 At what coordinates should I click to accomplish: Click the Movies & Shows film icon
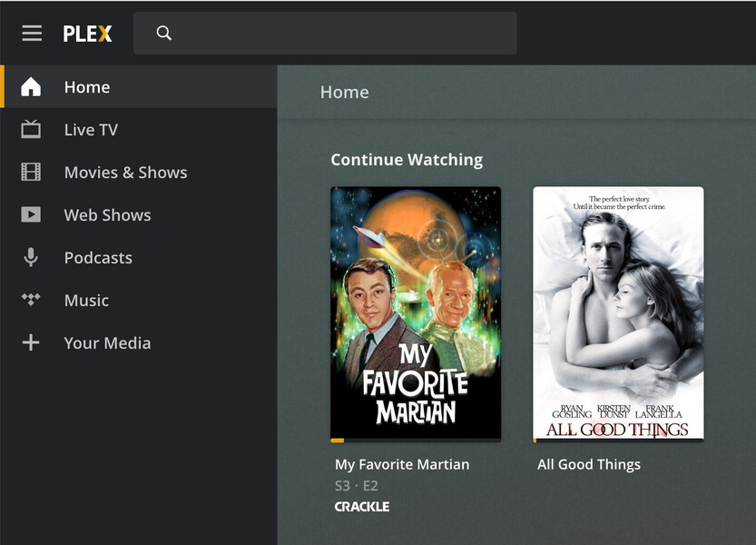click(31, 172)
